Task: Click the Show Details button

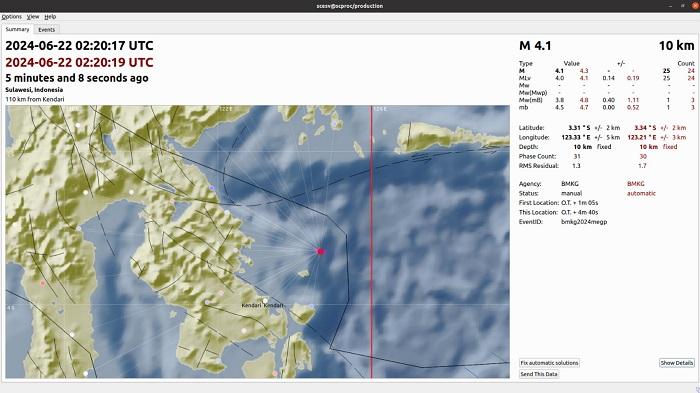Action: coord(677,363)
